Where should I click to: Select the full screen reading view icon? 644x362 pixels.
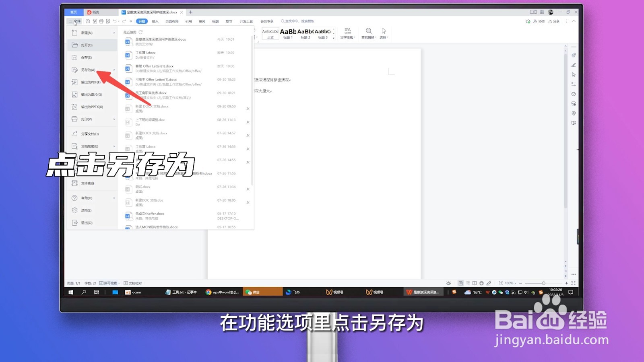pyautogui.click(x=475, y=283)
